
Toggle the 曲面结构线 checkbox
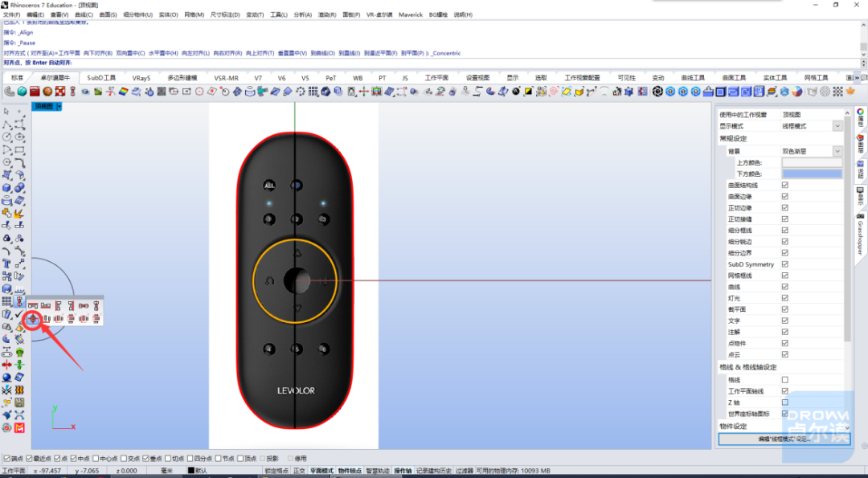[785, 185]
